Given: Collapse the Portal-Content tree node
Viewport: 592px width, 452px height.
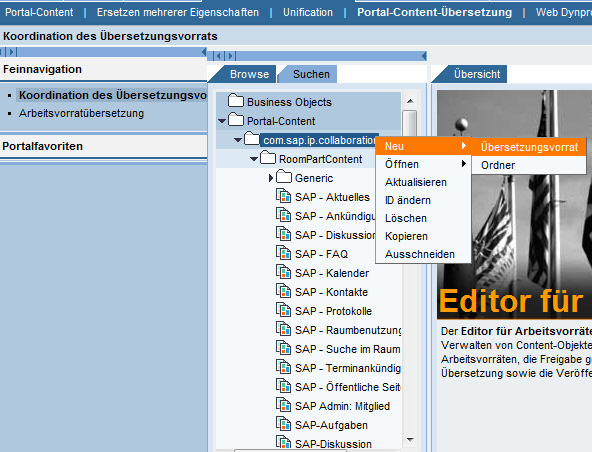Looking at the screenshot, I should point(222,121).
